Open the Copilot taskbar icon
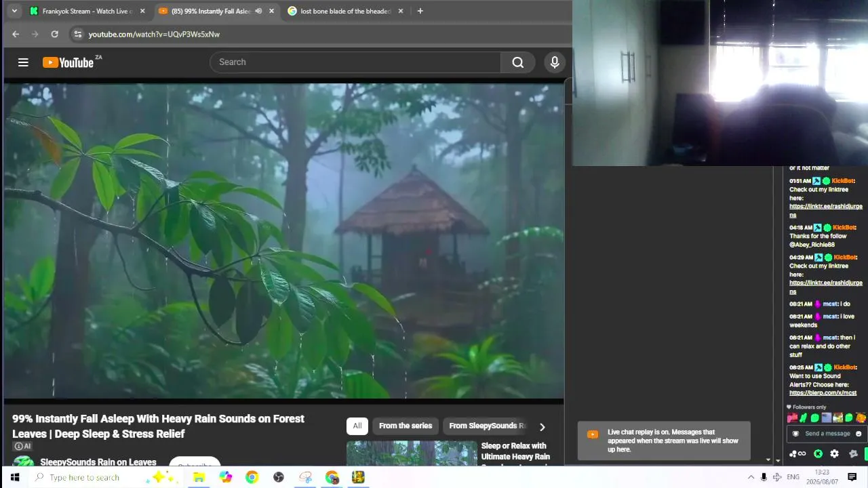The height and width of the screenshot is (488, 868). [x=226, y=477]
